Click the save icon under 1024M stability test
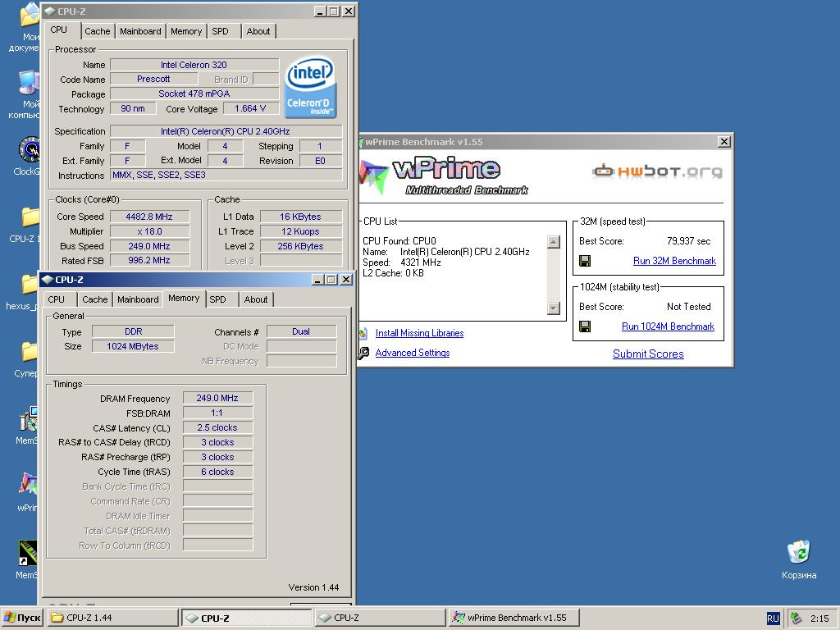840x630 pixels. point(585,326)
